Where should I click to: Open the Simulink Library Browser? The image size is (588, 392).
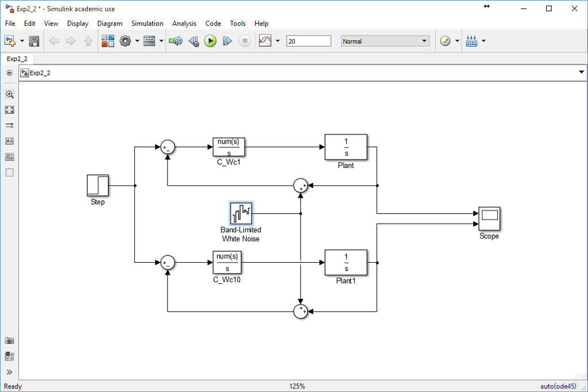coord(107,41)
